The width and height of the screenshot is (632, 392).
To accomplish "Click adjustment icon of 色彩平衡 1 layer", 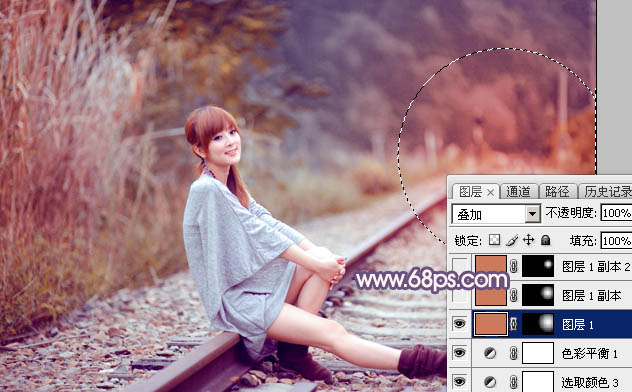I will tap(490, 353).
